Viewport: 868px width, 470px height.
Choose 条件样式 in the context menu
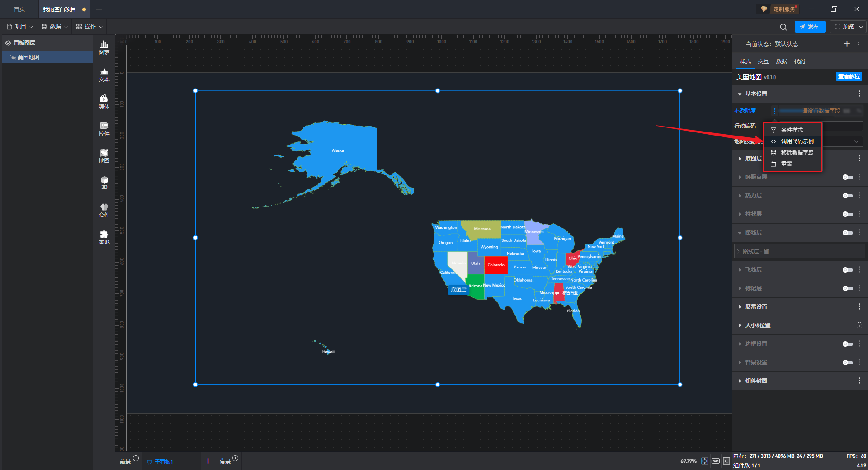click(x=792, y=130)
